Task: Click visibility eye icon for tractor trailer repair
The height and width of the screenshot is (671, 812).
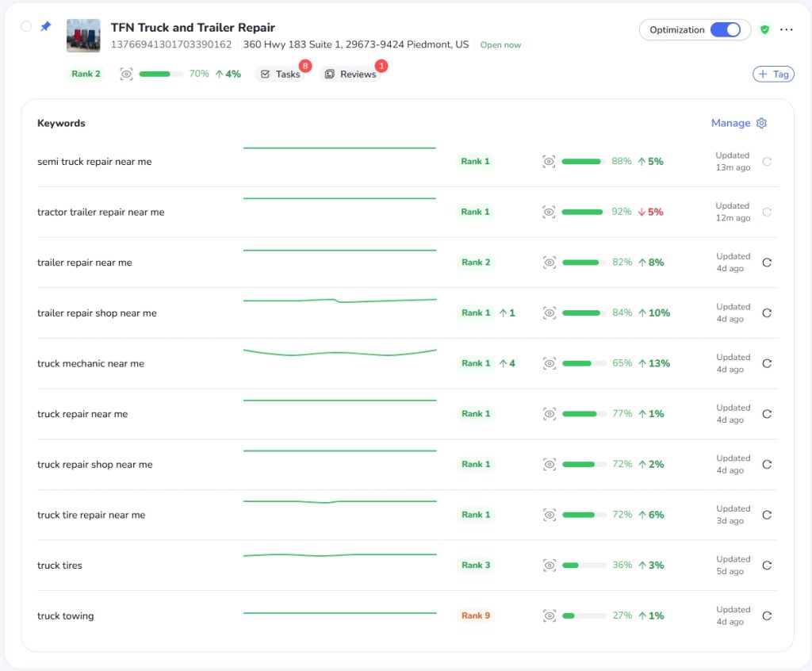Action: 549,212
